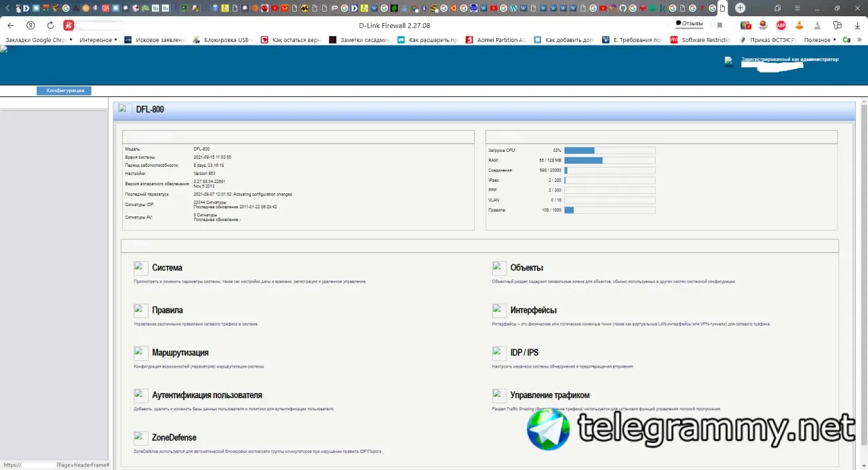Open the Правила section link

(x=167, y=311)
